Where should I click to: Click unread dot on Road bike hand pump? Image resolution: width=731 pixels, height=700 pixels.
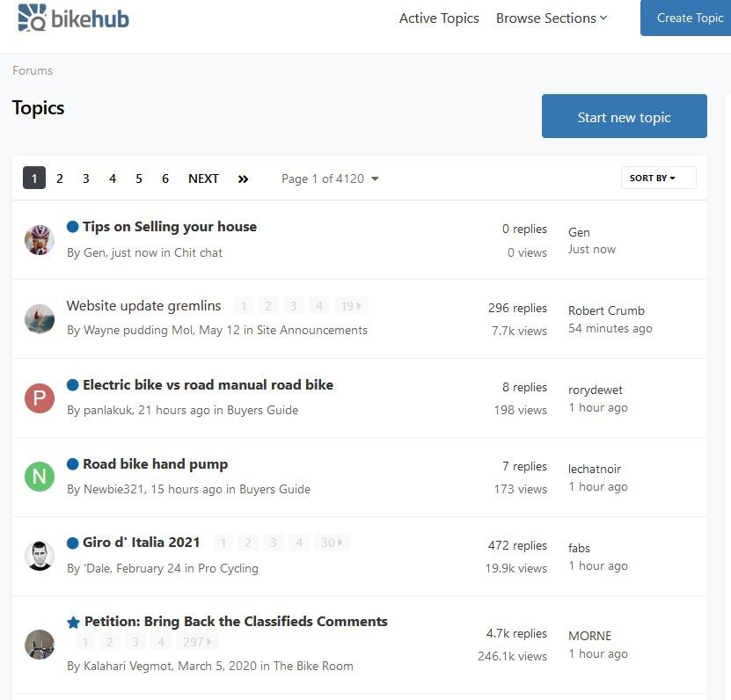[73, 464]
